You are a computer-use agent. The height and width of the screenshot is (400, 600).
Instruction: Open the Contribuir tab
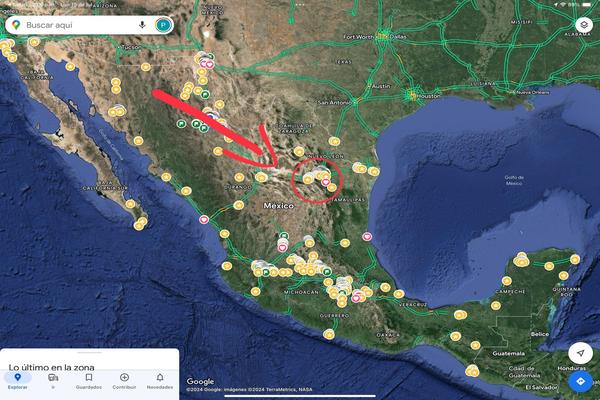[x=124, y=380]
